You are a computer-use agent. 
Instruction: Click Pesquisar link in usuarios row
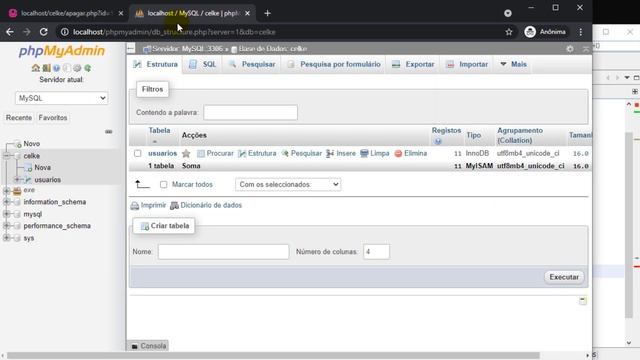pyautogui.click(x=302, y=153)
